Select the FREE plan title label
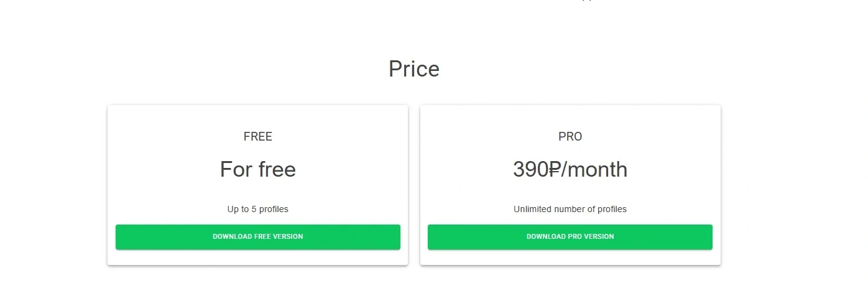868x288 pixels. 257,137
